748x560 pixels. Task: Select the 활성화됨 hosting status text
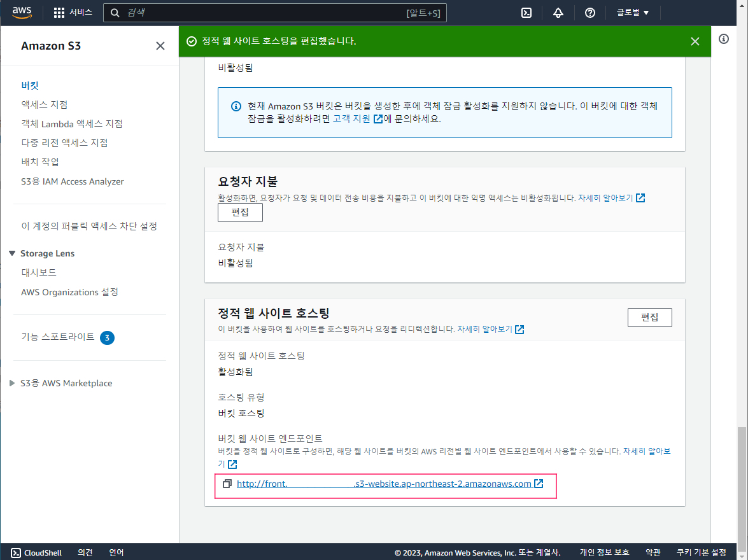235,372
